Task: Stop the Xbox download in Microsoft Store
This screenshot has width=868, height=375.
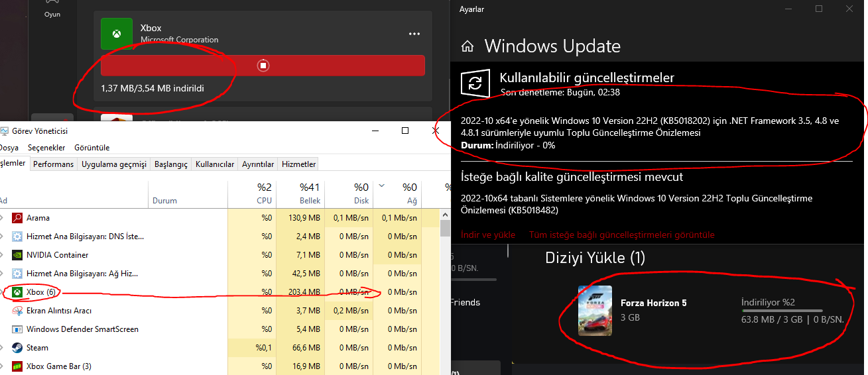Action: (263, 65)
